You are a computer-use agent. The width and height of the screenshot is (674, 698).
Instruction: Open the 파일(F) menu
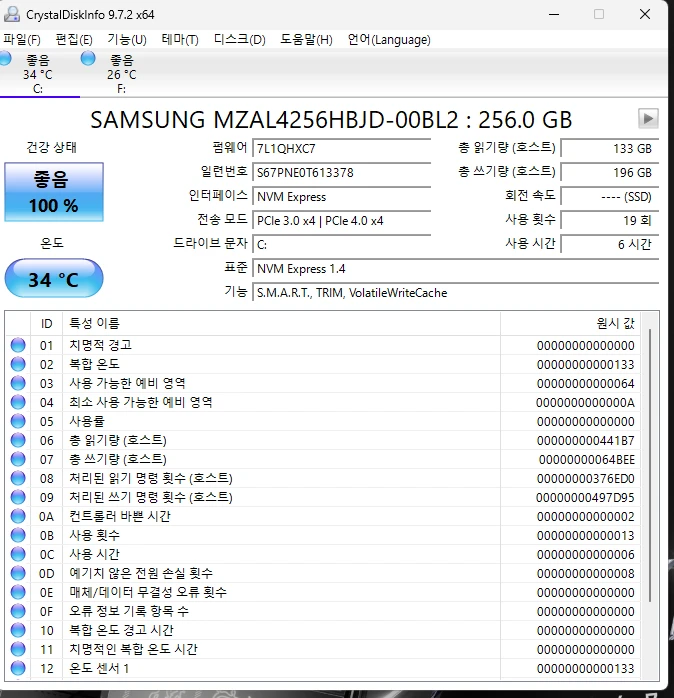click(x=21, y=40)
